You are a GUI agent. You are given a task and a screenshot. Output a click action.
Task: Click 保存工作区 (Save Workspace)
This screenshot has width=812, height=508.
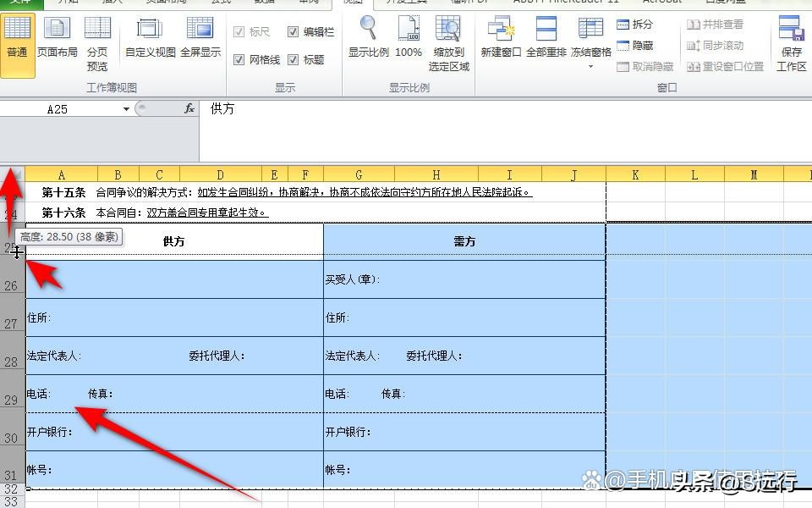790,47
